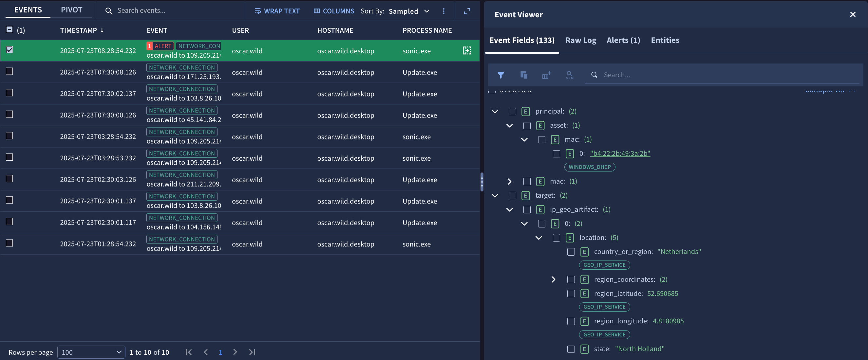Toggle the Wrap Text option
This screenshot has height=360, width=868.
coord(277,11)
